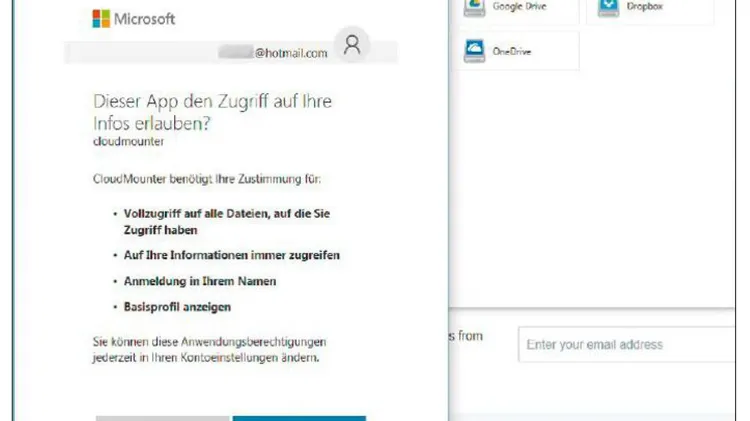Viewport: 750px width, 421px height.
Task: Click 'Anmeldung in Ihrem Namen' permission
Action: (200, 281)
